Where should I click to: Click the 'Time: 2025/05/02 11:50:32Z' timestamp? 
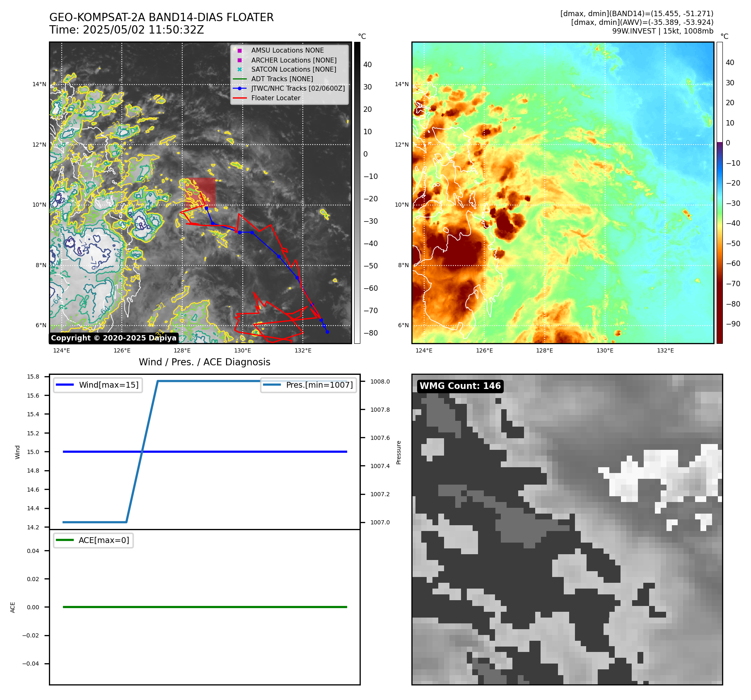point(126,30)
